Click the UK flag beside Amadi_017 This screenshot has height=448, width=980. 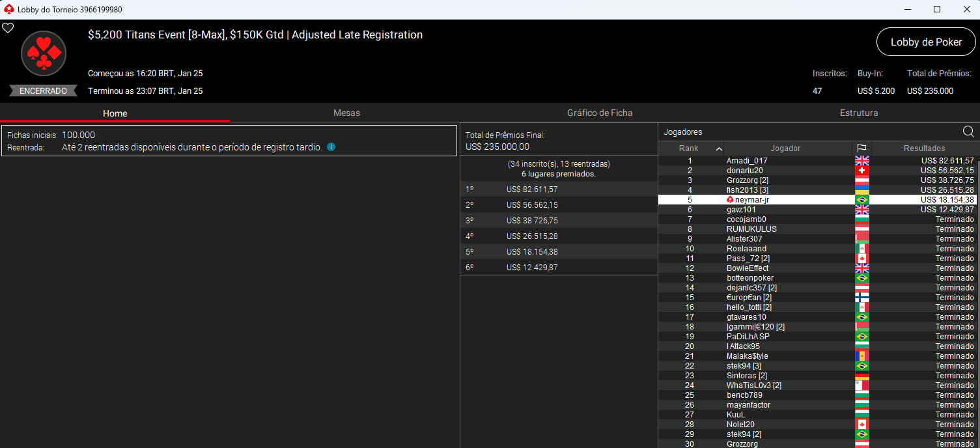coord(861,161)
